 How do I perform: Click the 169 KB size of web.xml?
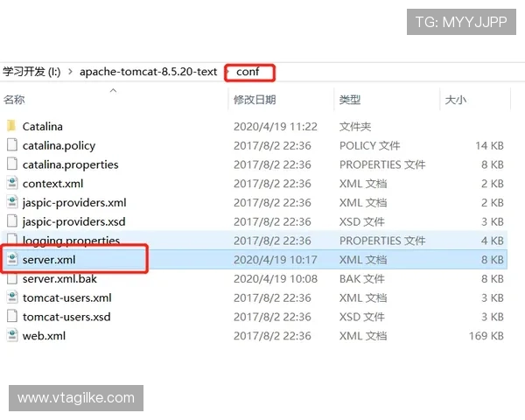(x=486, y=336)
